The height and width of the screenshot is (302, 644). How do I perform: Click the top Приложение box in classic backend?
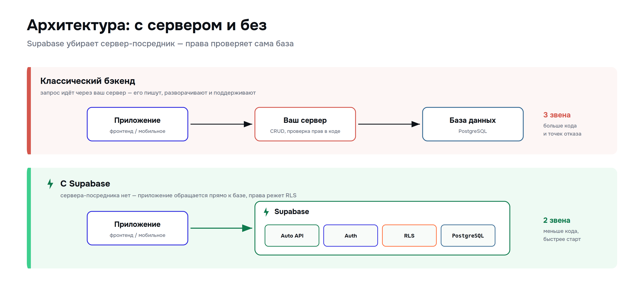point(138,124)
